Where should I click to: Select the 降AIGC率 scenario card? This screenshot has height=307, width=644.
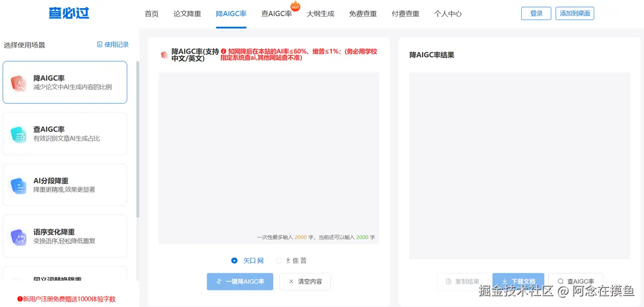point(65,82)
